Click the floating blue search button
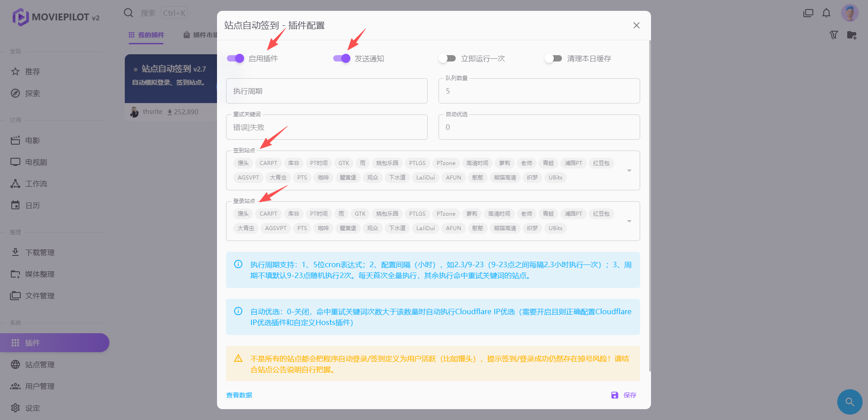 [849, 401]
